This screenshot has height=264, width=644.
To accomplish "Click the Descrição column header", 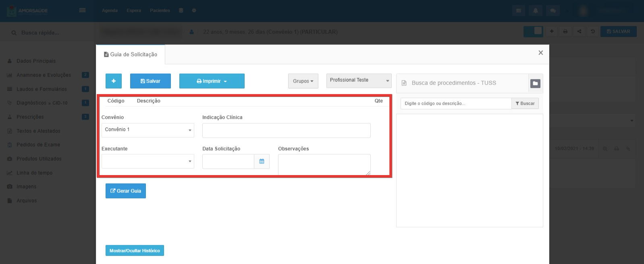I will [x=148, y=101].
